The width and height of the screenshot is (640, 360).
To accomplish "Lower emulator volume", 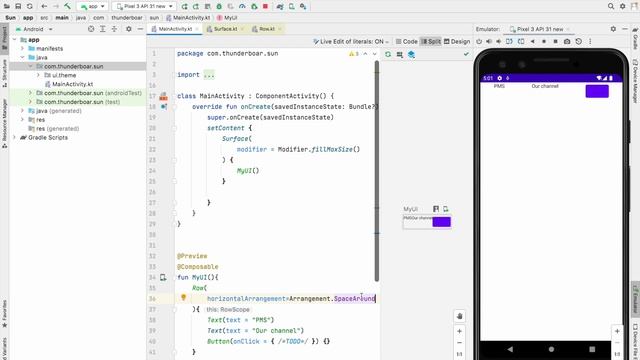I will (x=499, y=42).
